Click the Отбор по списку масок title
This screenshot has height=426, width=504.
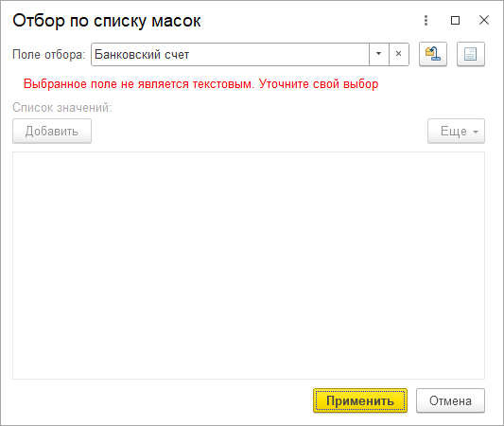(107, 21)
